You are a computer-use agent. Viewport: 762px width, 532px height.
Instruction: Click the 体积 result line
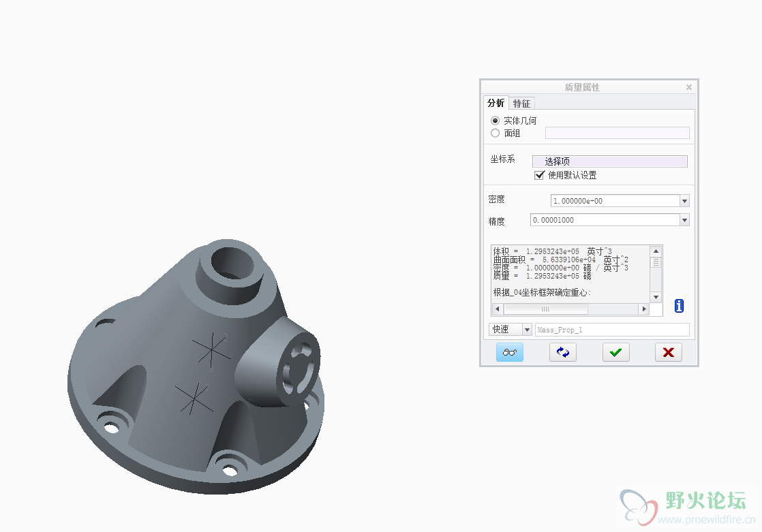(553, 251)
